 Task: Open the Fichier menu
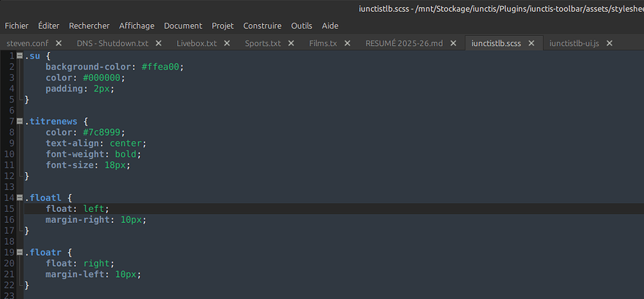coord(16,26)
